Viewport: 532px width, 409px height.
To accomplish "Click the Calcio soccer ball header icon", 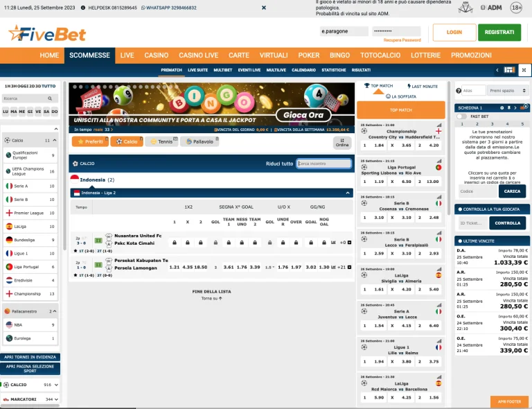I will point(76,164).
